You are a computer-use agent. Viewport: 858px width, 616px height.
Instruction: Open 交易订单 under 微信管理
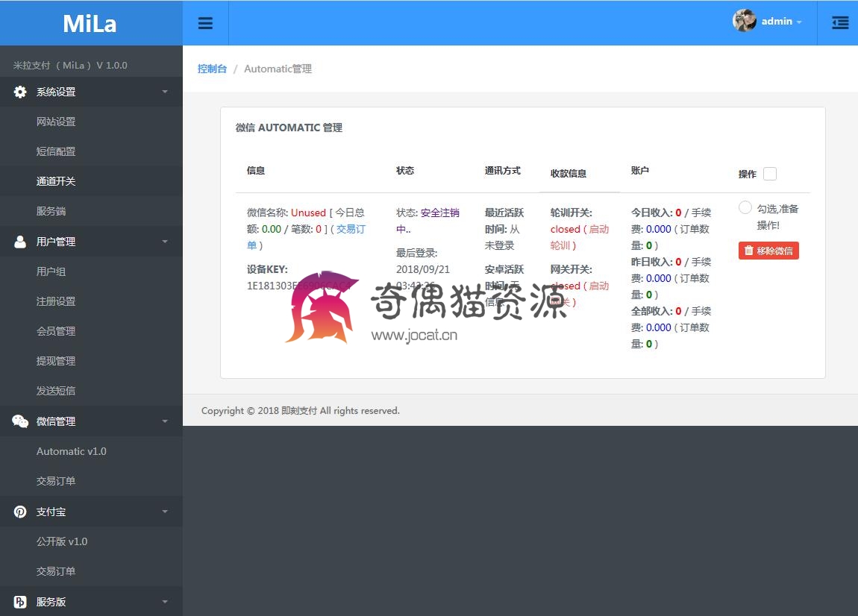pyautogui.click(x=56, y=481)
